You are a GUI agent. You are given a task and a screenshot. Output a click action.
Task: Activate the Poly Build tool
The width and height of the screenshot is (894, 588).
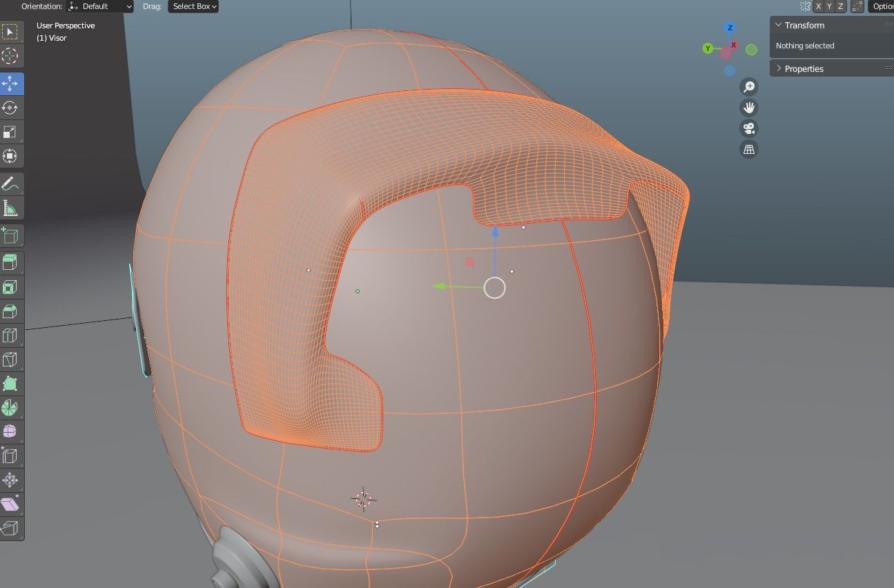click(x=10, y=384)
